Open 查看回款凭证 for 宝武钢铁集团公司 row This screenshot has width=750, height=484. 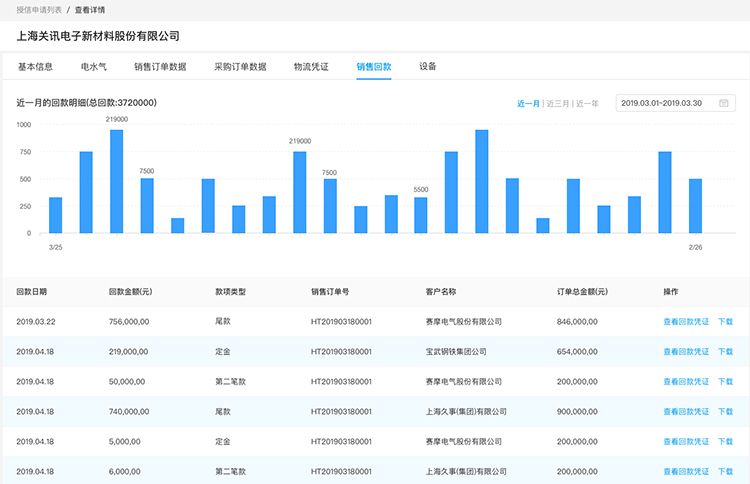point(685,352)
